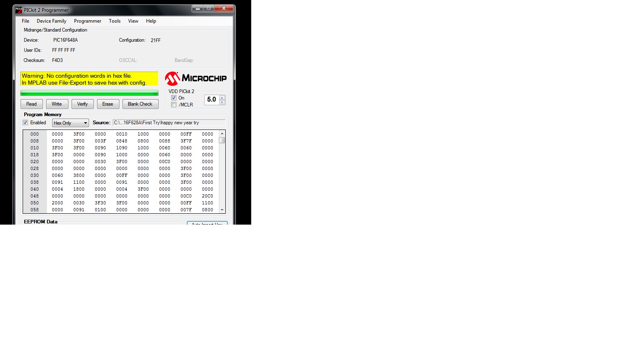Screen dimensions: 644x344
Task: Click cell 0100 in row 058
Action: point(100,210)
